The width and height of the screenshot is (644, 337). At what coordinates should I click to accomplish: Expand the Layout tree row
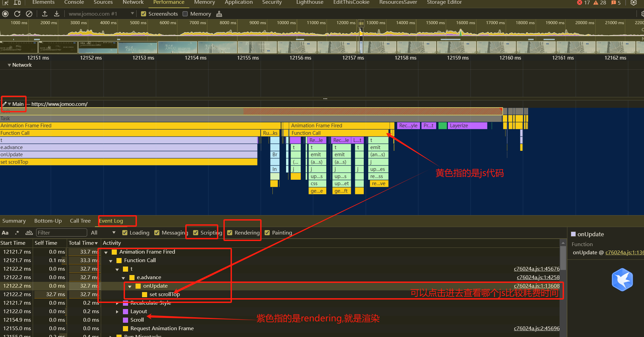click(117, 311)
